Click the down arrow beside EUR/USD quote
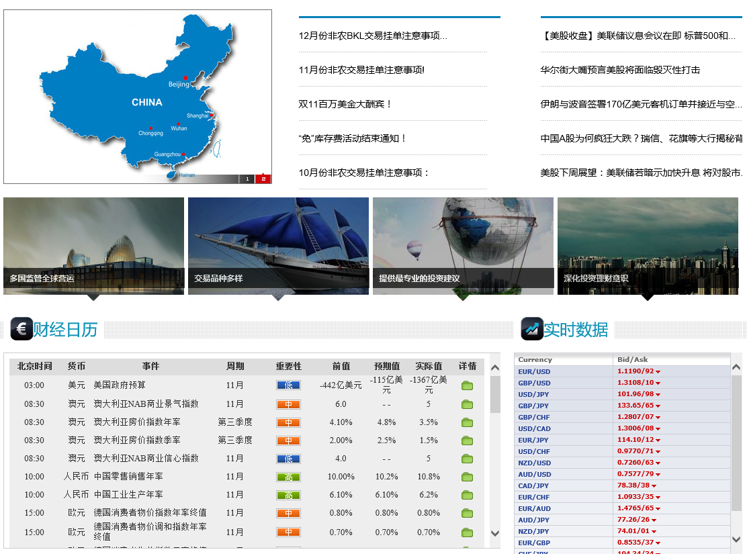Screen dimensions: 747x560 point(658,372)
